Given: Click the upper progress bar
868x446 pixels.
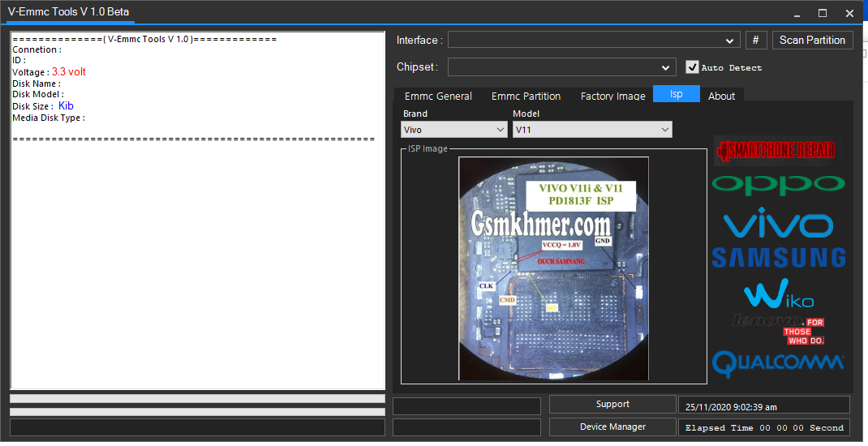Looking at the screenshot, I should (x=198, y=398).
